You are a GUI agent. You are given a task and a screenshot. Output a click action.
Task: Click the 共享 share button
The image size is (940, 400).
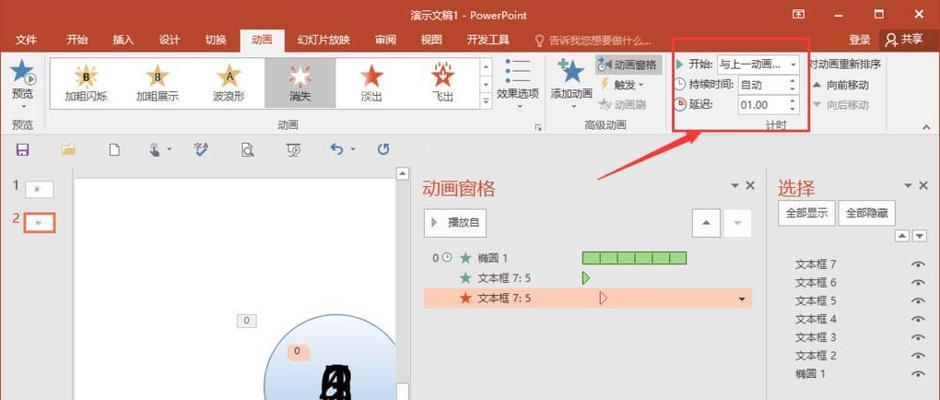905,40
